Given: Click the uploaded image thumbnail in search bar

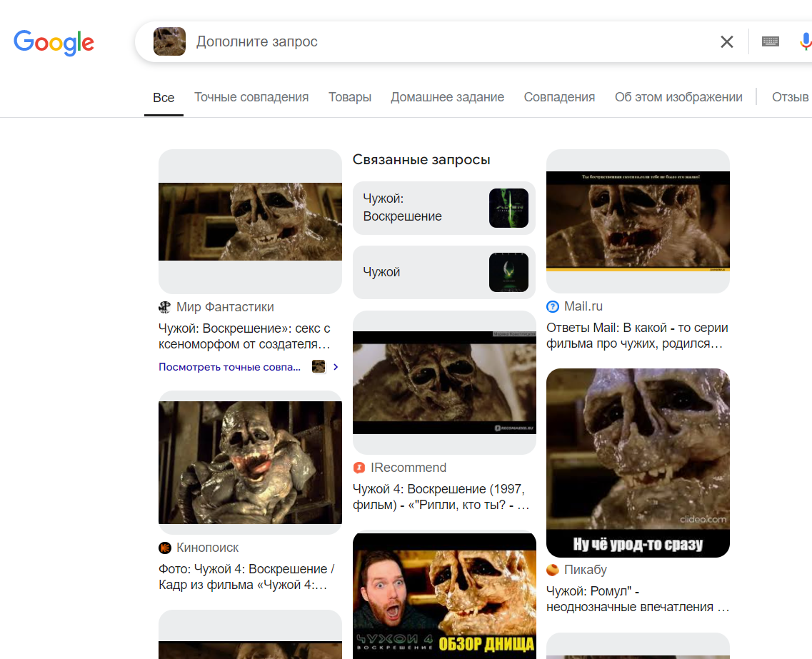Looking at the screenshot, I should point(169,41).
